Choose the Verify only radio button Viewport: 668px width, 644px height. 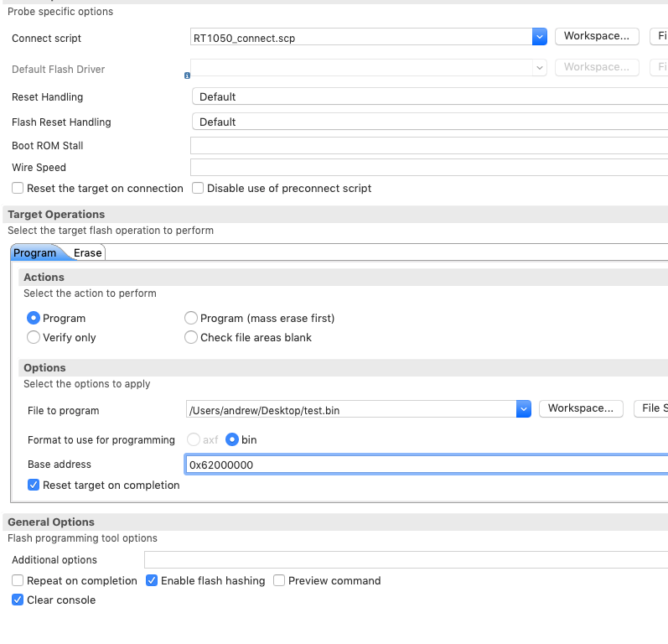tap(34, 337)
